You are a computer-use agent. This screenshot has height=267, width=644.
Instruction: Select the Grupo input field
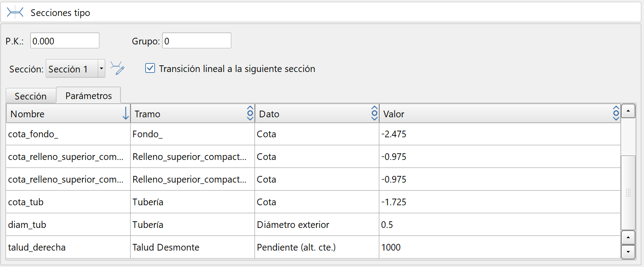click(196, 40)
